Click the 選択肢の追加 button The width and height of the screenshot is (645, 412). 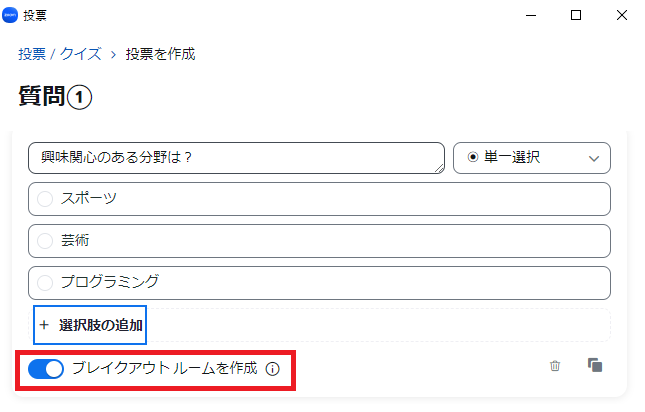click(x=90, y=325)
